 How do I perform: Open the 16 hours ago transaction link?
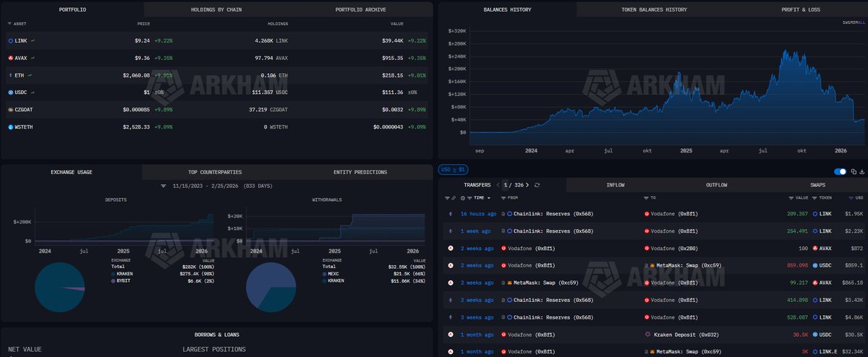478,214
